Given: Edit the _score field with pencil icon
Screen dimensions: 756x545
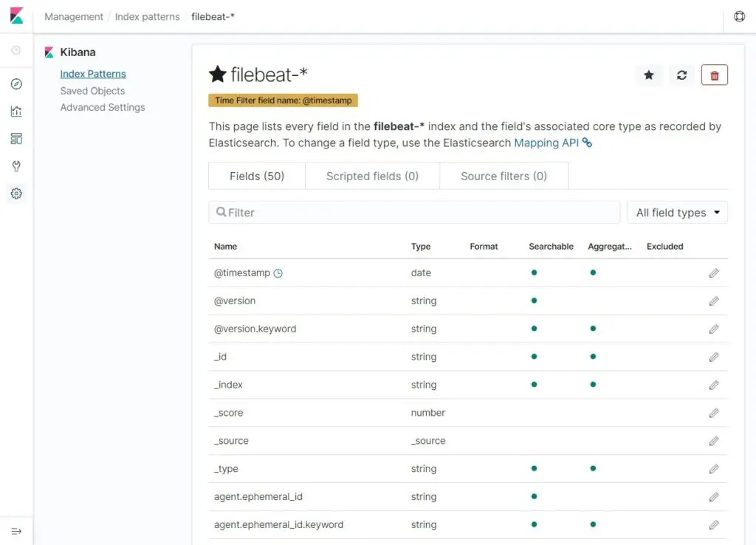Looking at the screenshot, I should pos(713,414).
